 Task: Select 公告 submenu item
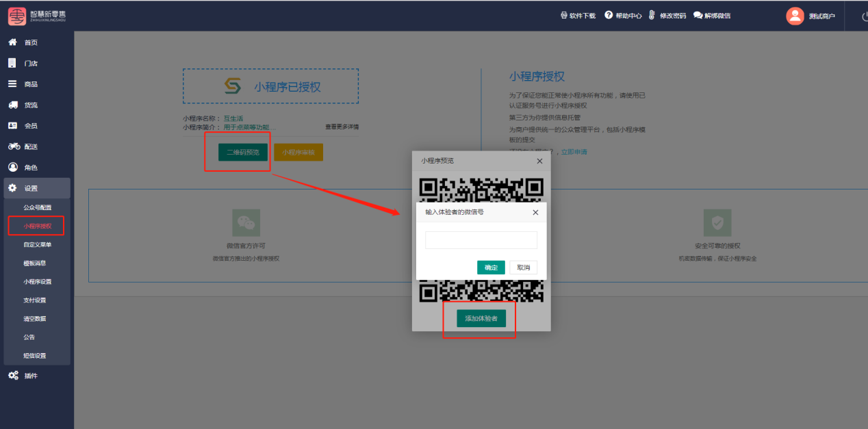coord(29,337)
